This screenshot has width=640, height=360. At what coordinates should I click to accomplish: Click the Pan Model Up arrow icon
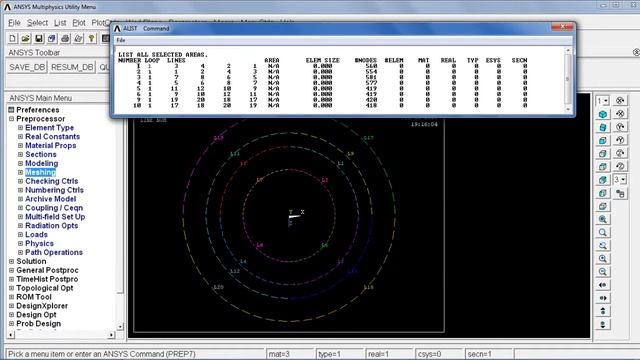[x=603, y=311]
